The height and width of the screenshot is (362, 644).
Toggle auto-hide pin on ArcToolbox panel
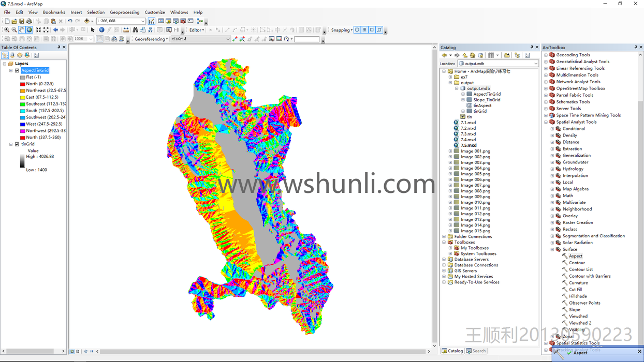pos(635,47)
